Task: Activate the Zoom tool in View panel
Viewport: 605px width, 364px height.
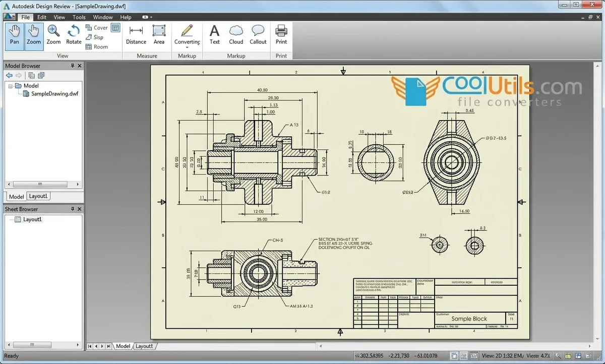Action: [33, 36]
